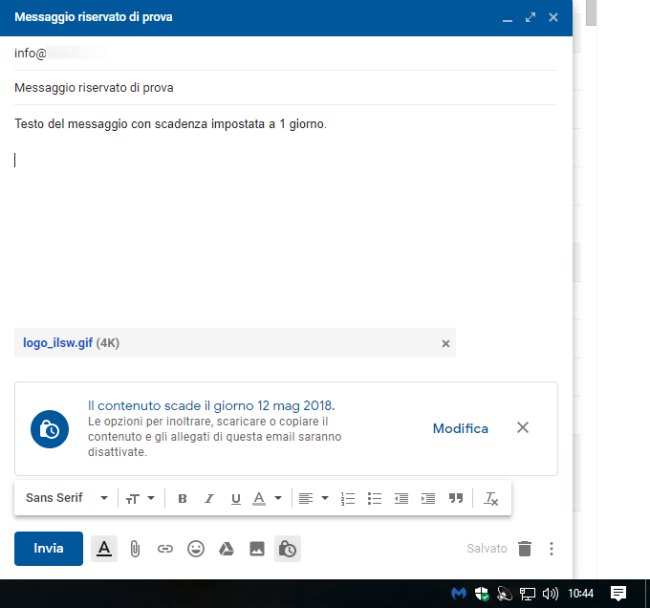Insert a link with the chain icon
The height and width of the screenshot is (608, 650).
(165, 549)
